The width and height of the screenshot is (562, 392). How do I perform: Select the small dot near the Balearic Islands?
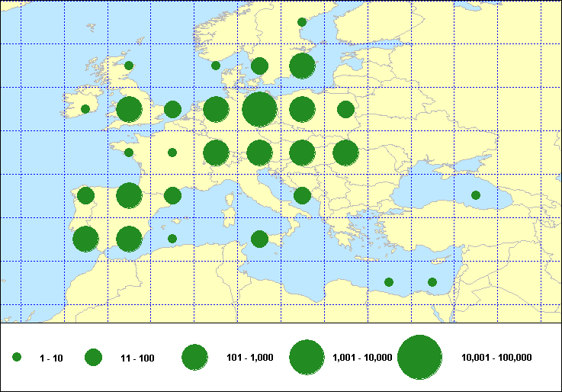(172, 239)
